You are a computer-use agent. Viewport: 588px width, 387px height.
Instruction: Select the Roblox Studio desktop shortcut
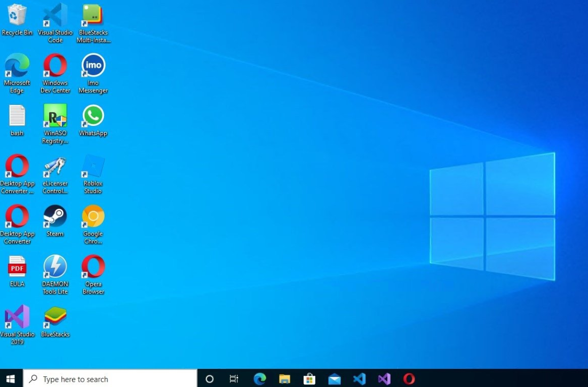pyautogui.click(x=93, y=175)
